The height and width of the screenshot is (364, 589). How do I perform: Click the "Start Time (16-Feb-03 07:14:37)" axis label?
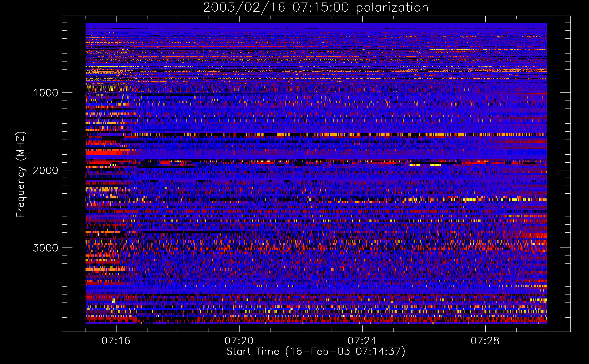(316, 352)
